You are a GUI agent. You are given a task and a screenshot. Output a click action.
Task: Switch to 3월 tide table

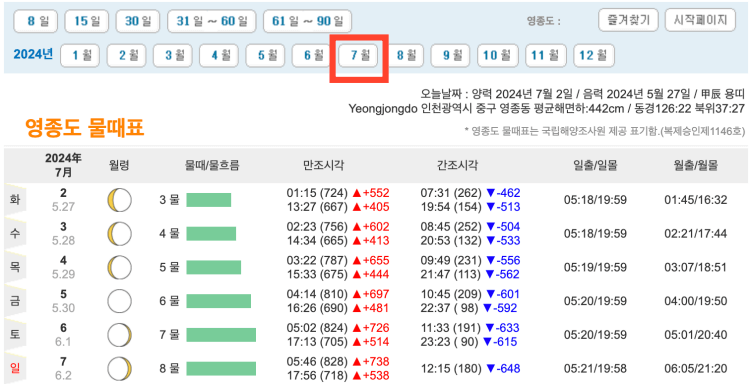click(173, 55)
